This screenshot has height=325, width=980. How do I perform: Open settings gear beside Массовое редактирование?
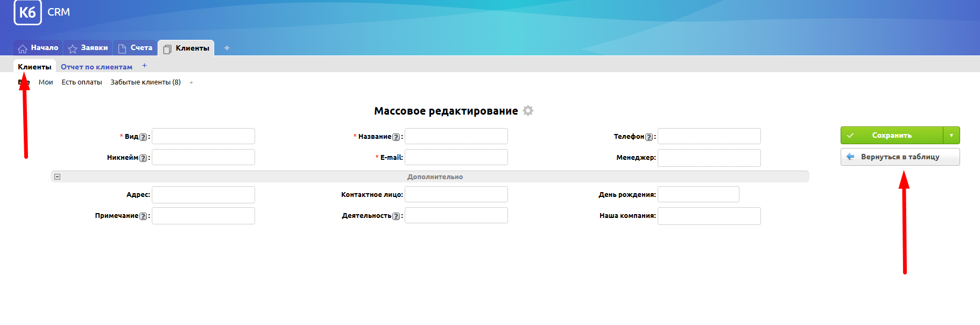coord(528,110)
